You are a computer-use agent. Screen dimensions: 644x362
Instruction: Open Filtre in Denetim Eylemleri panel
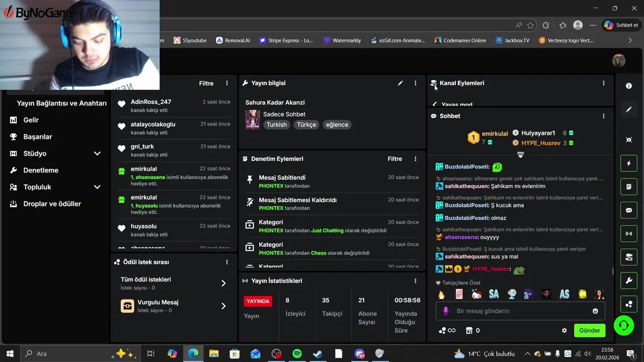pos(395,159)
